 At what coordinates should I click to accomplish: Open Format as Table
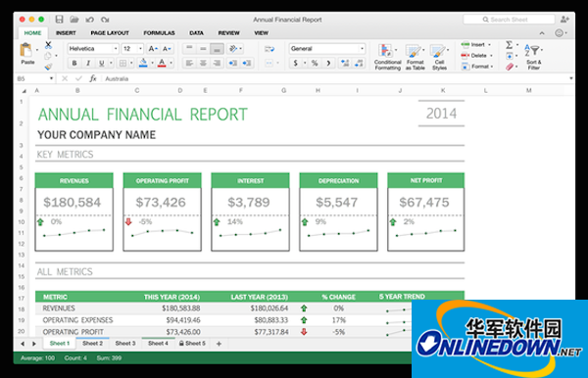point(415,57)
